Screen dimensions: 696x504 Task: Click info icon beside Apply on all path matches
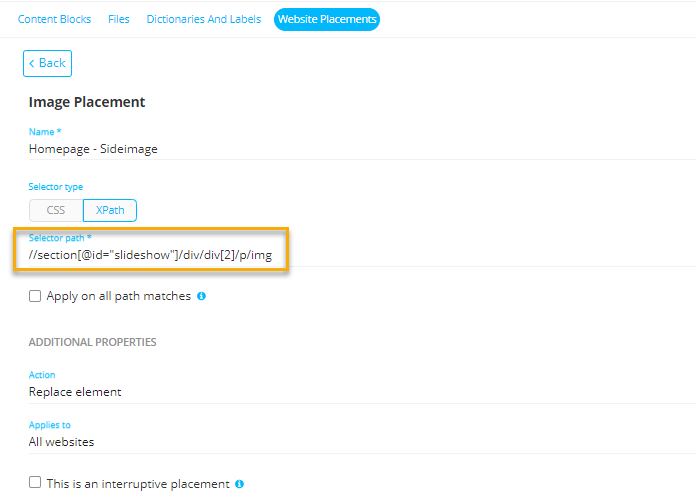pyautogui.click(x=201, y=297)
